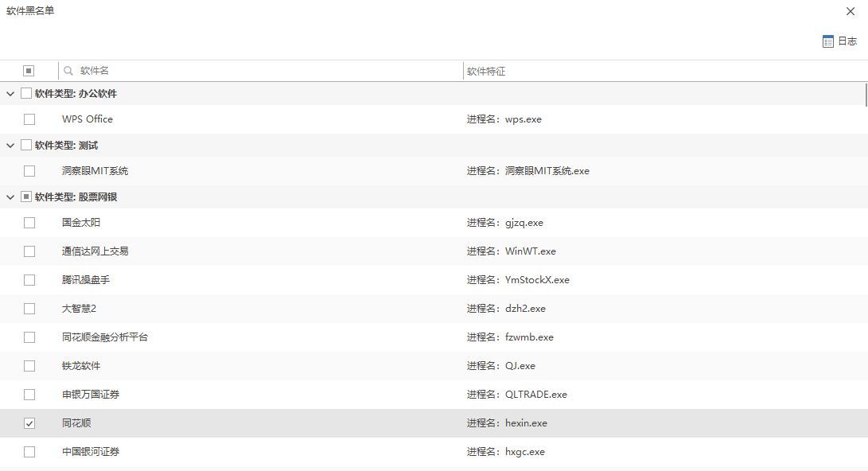The height and width of the screenshot is (471, 868).
Task: Click the 进程名: QLTRADE.exe feature text
Action: [x=517, y=395]
